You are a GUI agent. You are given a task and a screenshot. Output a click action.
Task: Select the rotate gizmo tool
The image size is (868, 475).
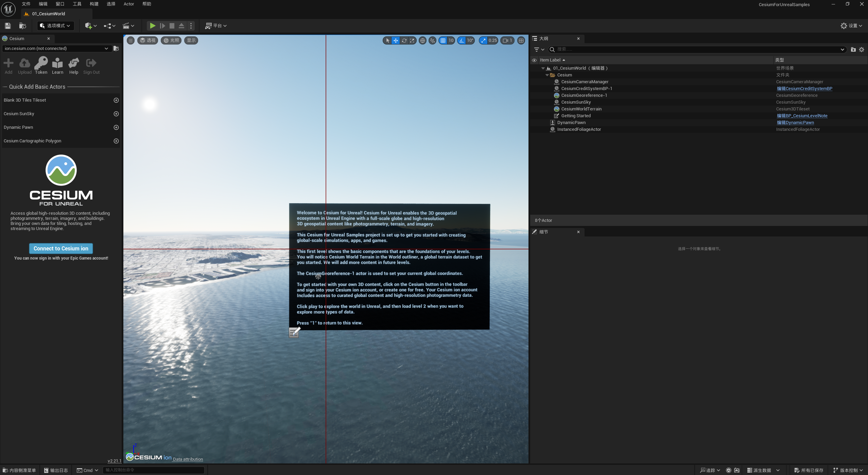[404, 40]
